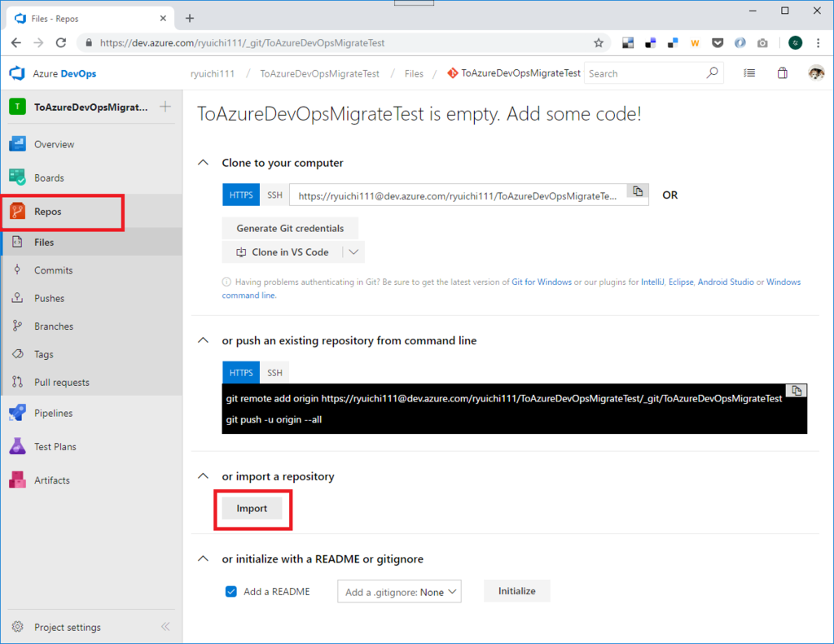Toggle the Add a README checkbox
The width and height of the screenshot is (834, 644).
coord(230,591)
